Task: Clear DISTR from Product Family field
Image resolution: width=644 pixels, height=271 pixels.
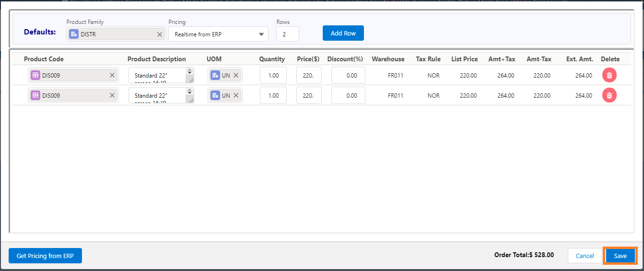Action: 160,34
